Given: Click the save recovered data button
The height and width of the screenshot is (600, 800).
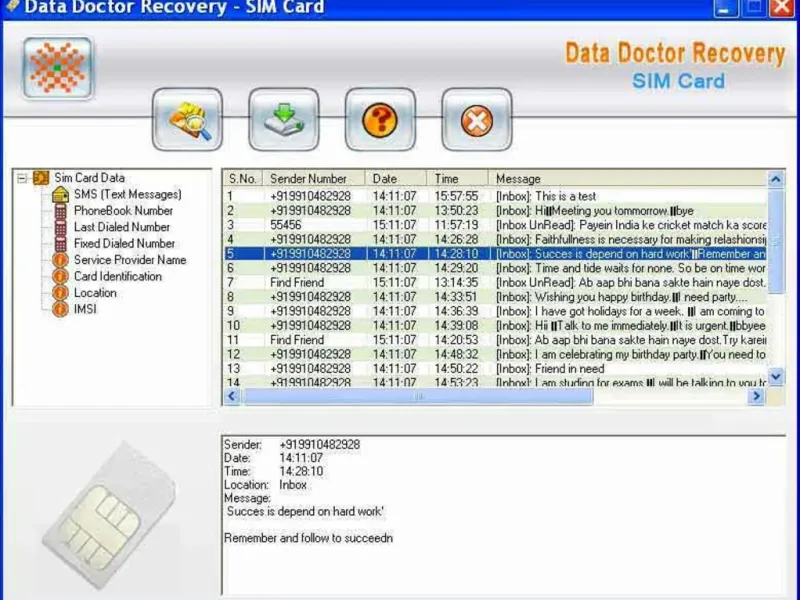Looking at the screenshot, I should (x=284, y=120).
